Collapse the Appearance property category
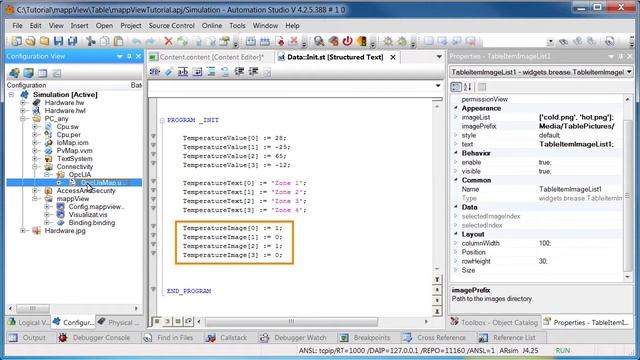 click(456, 108)
